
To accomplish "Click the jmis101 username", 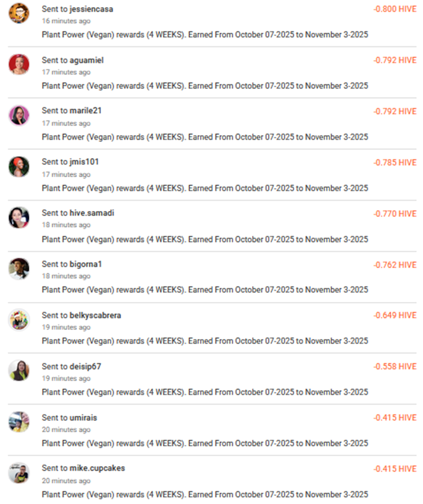I will tap(84, 162).
